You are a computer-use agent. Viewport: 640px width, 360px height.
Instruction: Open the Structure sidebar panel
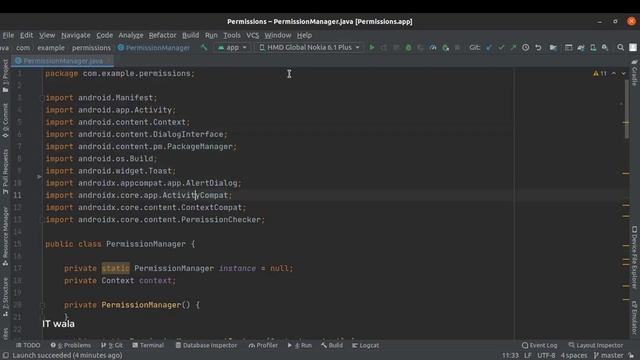[x=5, y=297]
